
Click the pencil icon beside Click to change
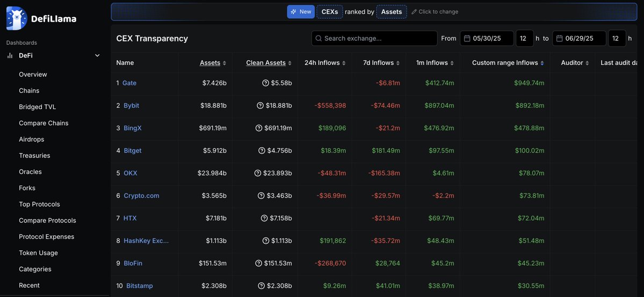point(414,12)
